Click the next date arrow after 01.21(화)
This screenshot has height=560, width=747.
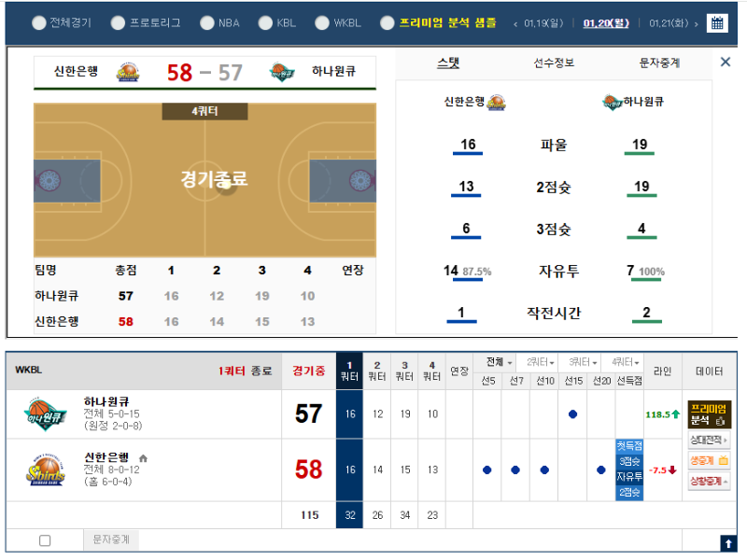[697, 24]
